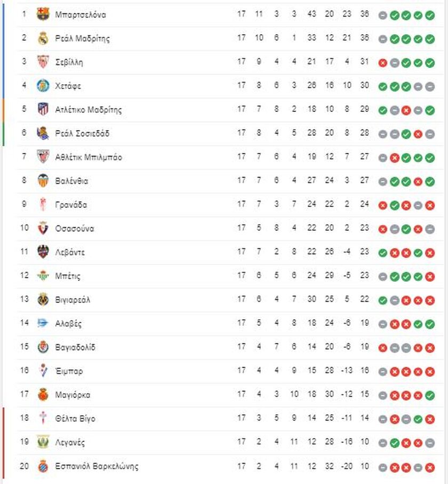
Task: Click the Sevilla club crest icon
Action: coord(43,62)
